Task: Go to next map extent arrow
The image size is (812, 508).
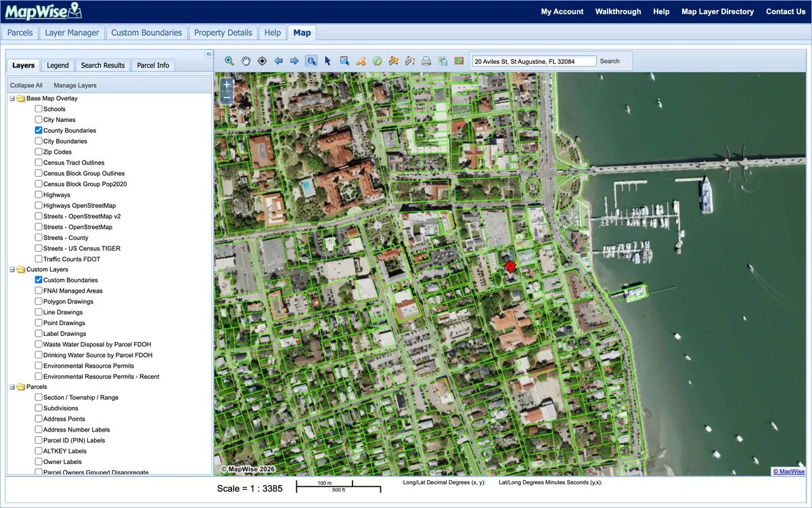Action: tap(294, 61)
